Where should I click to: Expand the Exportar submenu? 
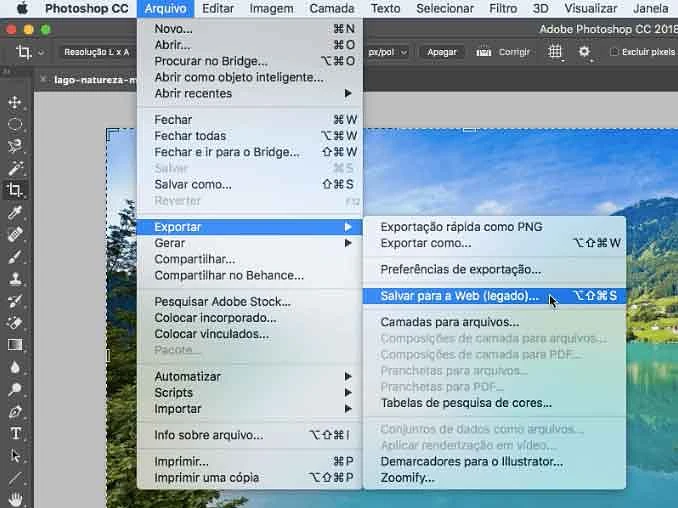tap(250, 227)
